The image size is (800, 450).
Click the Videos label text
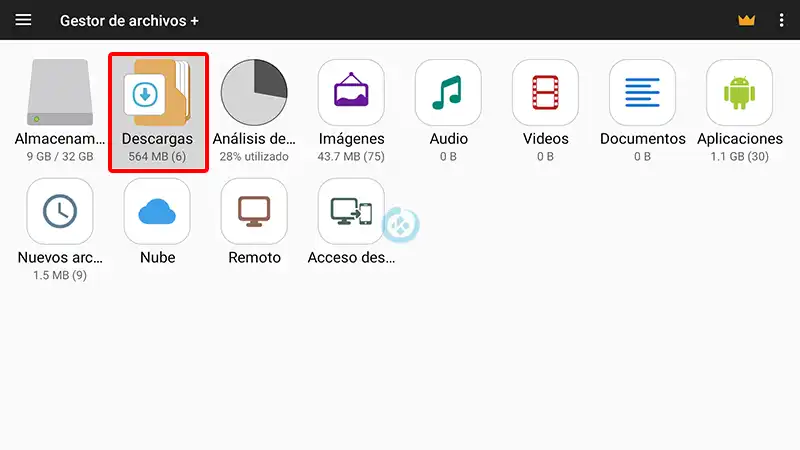(545, 139)
